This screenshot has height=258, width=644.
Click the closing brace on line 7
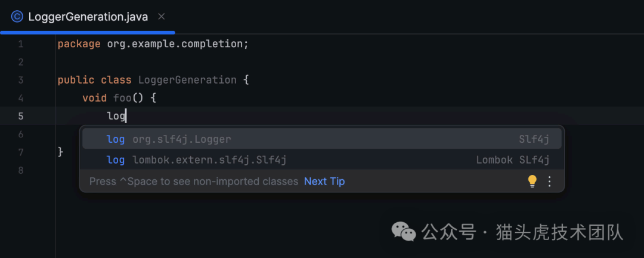[60, 152]
